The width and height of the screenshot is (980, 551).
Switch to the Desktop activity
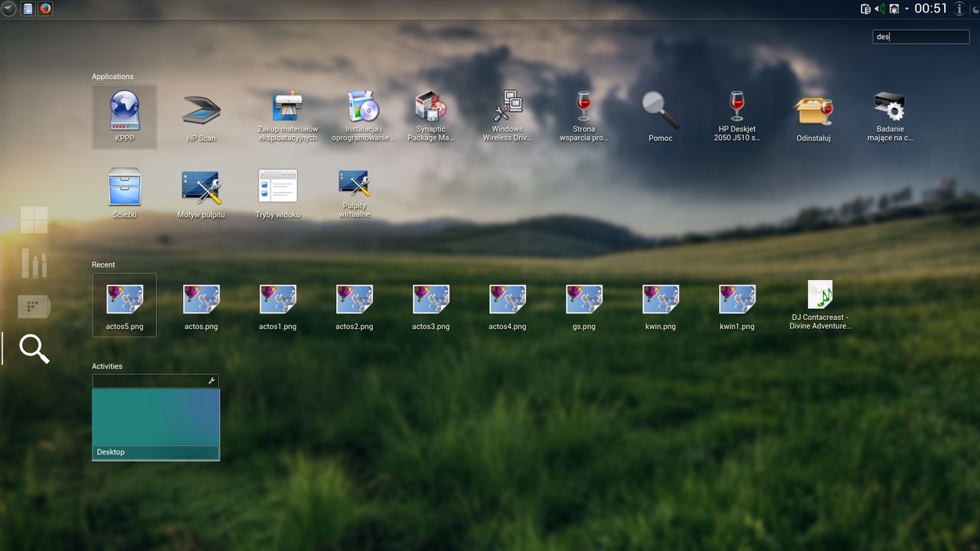point(155,425)
